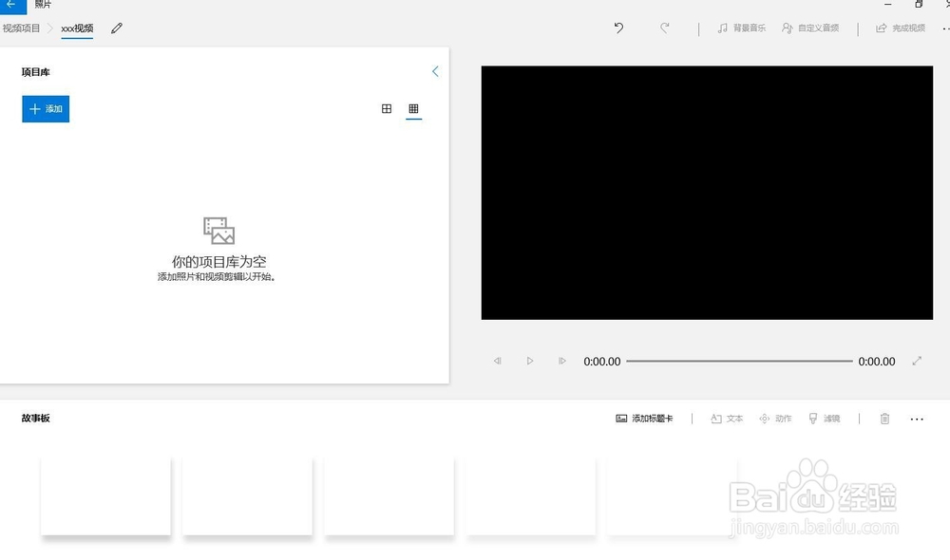
Task: Switch project library to large tile view
Action: click(x=387, y=108)
